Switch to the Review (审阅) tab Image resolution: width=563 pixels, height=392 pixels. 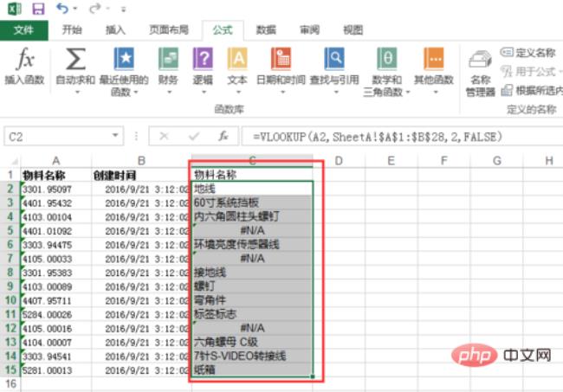click(309, 29)
